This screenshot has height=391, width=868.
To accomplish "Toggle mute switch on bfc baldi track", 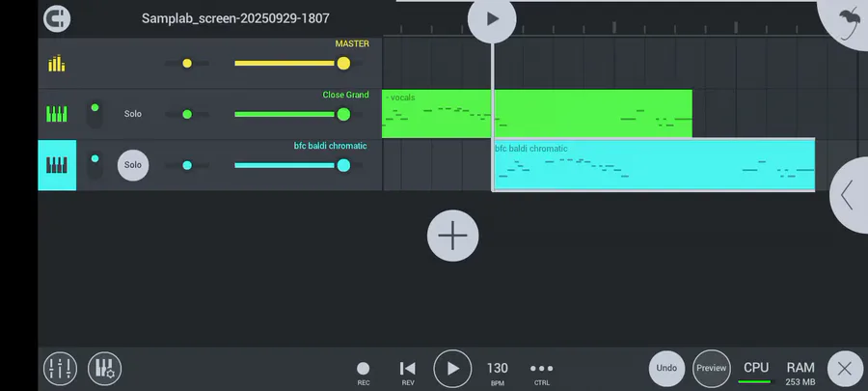I will (95, 165).
